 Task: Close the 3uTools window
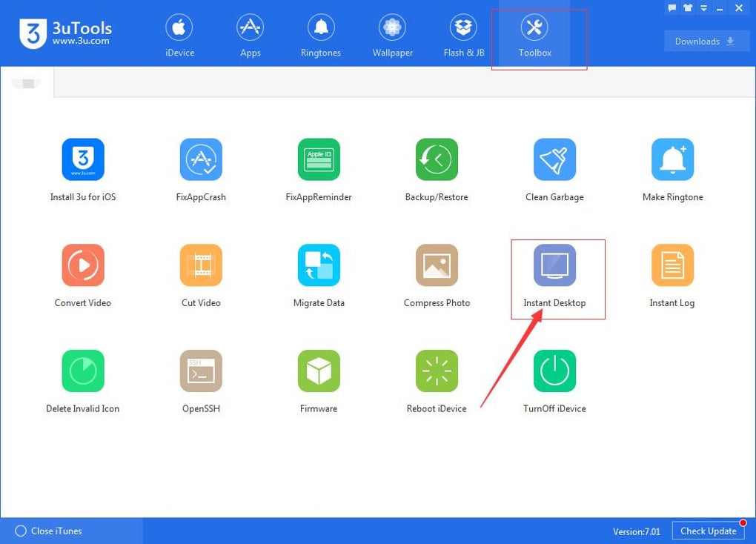tap(739, 7)
